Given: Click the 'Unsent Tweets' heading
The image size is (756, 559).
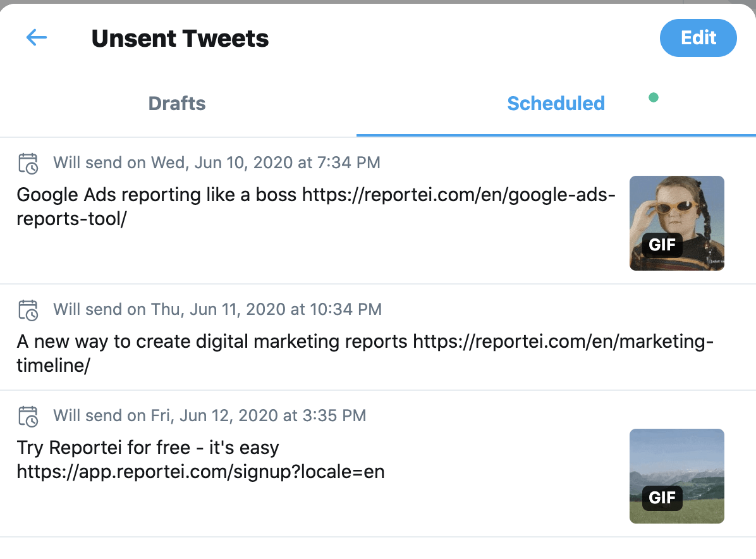Looking at the screenshot, I should click(x=180, y=38).
